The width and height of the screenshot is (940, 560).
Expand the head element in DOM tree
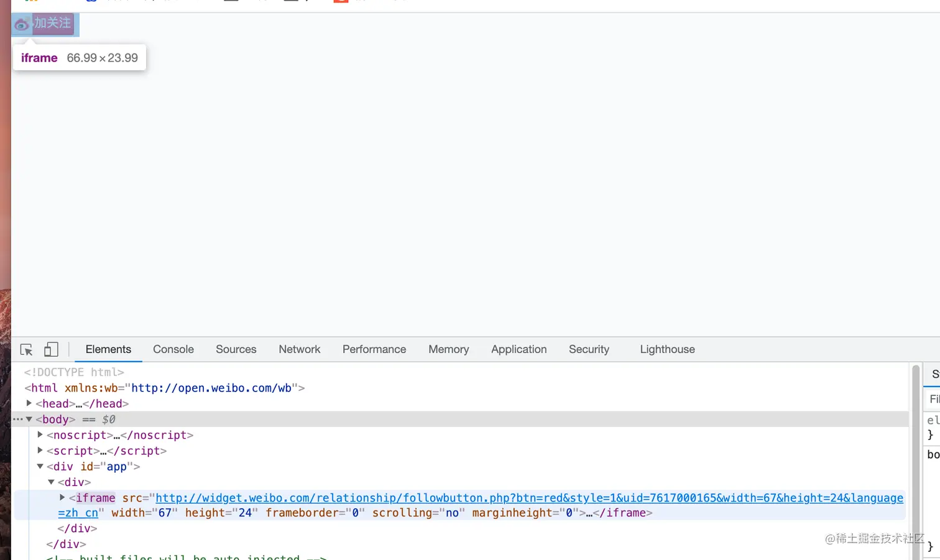coord(29,403)
